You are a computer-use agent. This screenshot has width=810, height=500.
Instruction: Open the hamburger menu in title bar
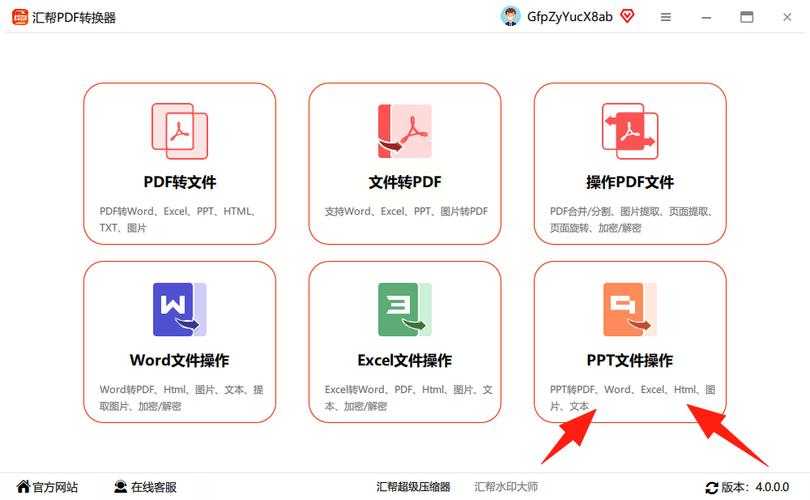(666, 17)
